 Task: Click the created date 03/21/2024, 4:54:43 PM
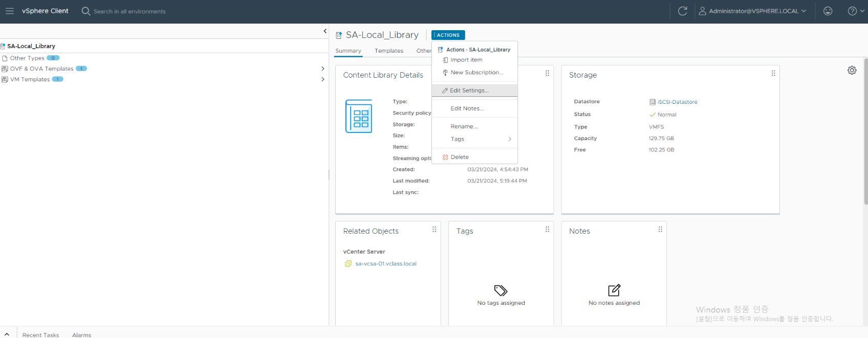pyautogui.click(x=497, y=169)
